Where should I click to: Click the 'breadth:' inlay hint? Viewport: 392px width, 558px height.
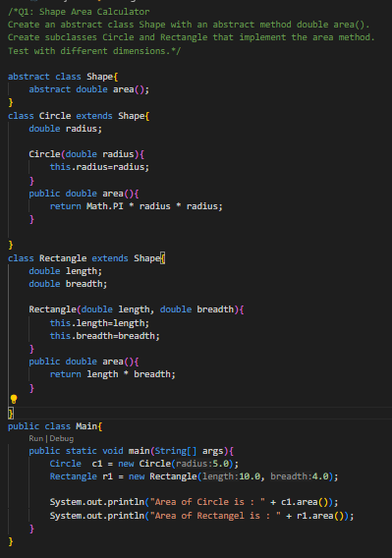[291, 476]
